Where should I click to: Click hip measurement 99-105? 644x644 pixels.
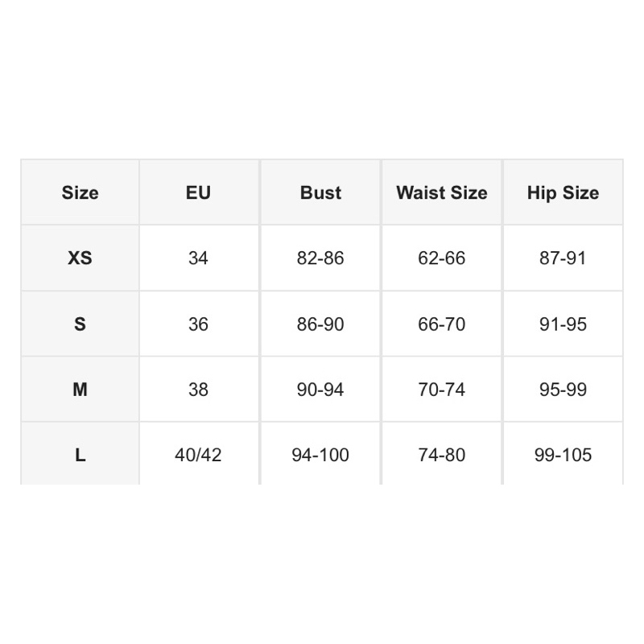563,455
